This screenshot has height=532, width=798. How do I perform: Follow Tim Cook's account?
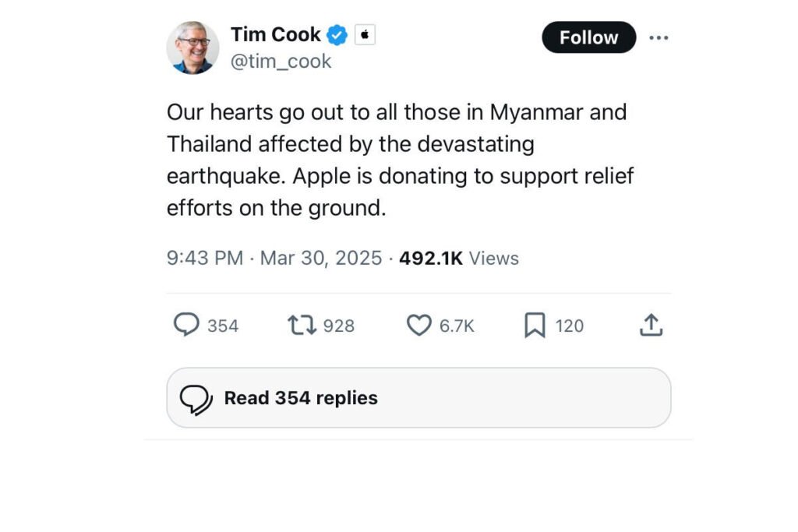coord(588,37)
